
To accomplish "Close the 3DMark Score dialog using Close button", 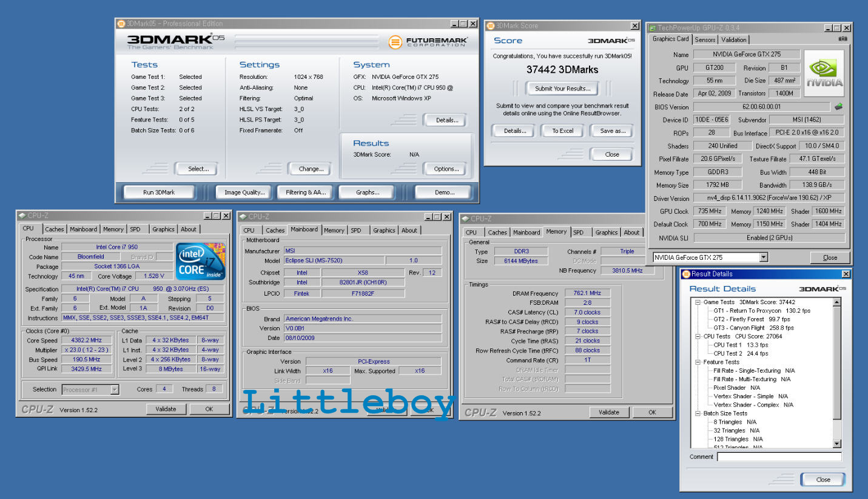I will [612, 154].
